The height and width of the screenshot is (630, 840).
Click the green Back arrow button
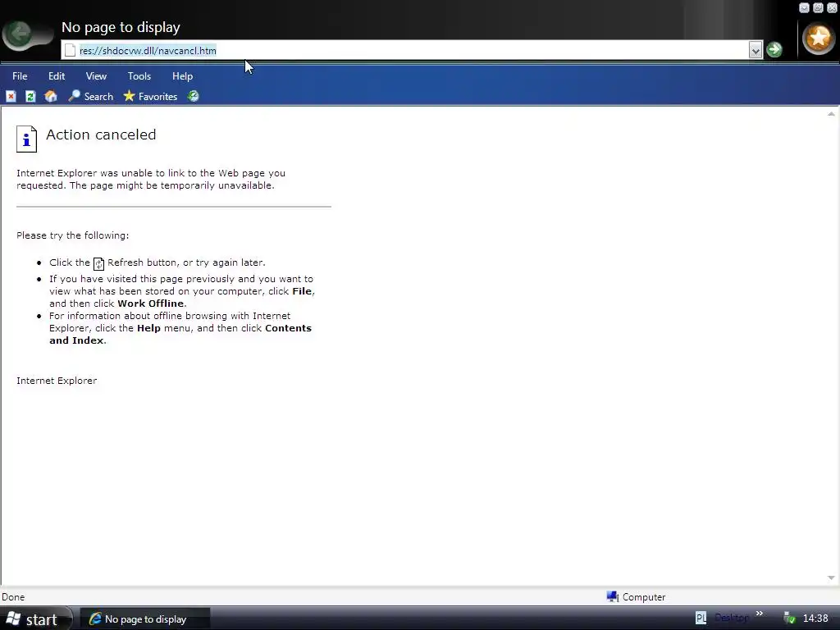[x=21, y=34]
